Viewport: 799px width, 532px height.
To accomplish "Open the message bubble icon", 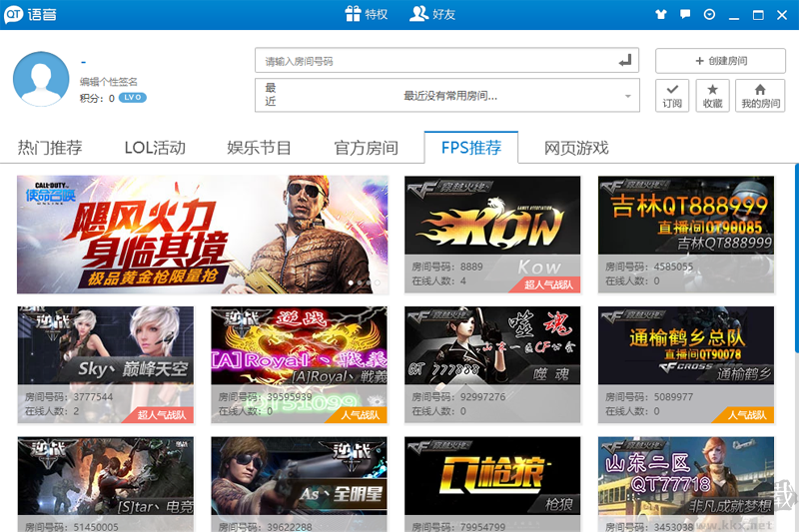I will point(685,14).
